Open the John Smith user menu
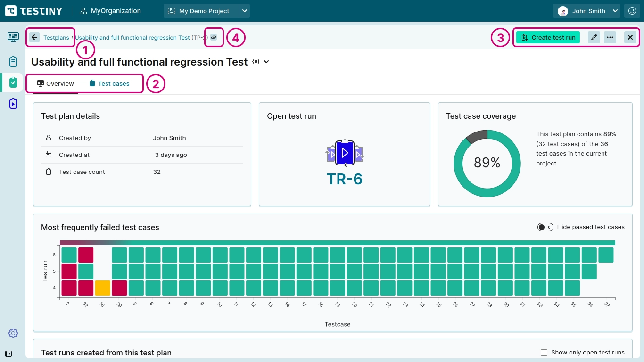The height and width of the screenshot is (362, 644). click(588, 11)
